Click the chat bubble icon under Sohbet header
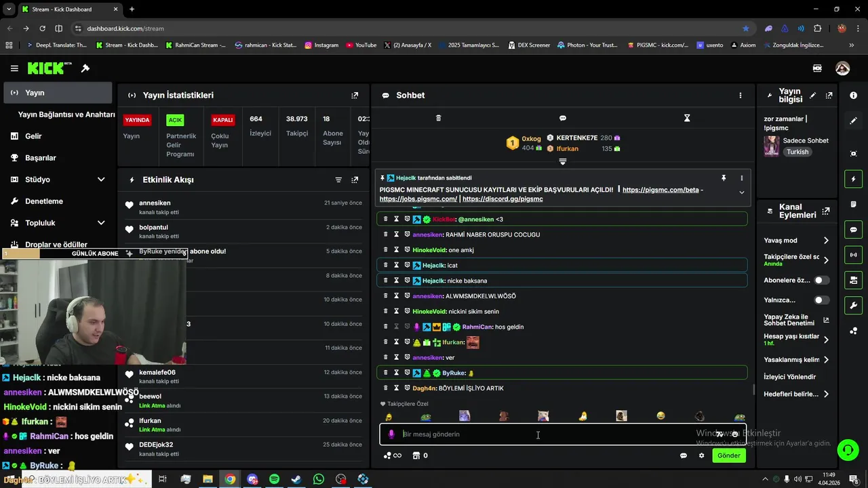 [x=563, y=118]
